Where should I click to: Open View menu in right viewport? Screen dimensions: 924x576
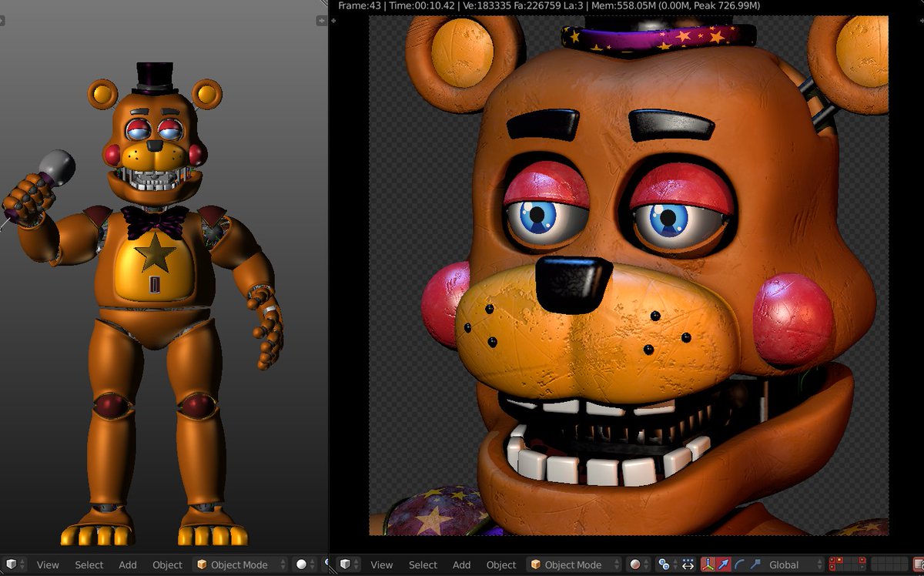(x=382, y=564)
